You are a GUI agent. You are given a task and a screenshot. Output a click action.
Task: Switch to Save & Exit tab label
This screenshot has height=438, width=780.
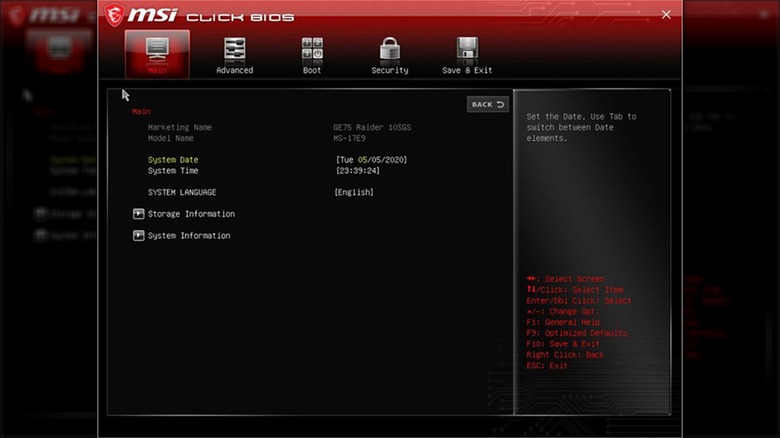point(467,71)
